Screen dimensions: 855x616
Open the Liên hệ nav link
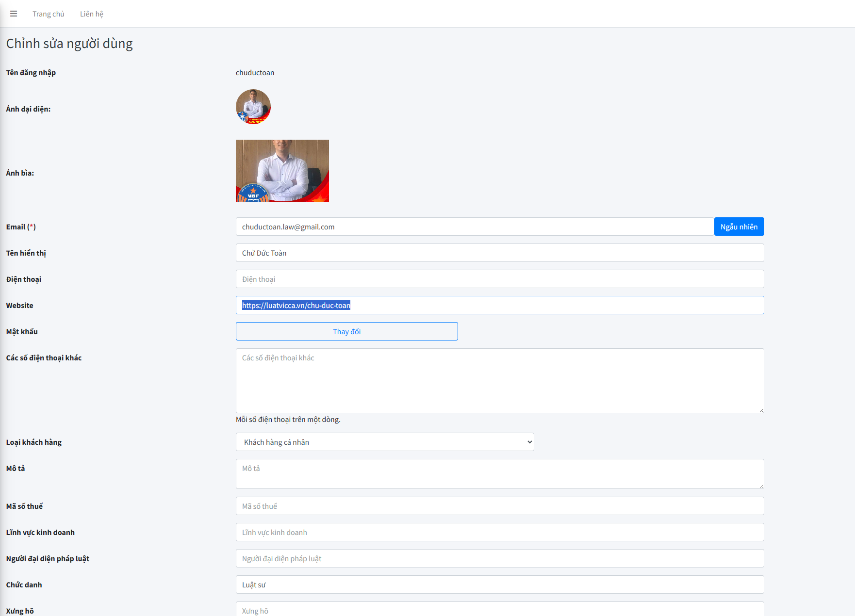[x=91, y=14]
